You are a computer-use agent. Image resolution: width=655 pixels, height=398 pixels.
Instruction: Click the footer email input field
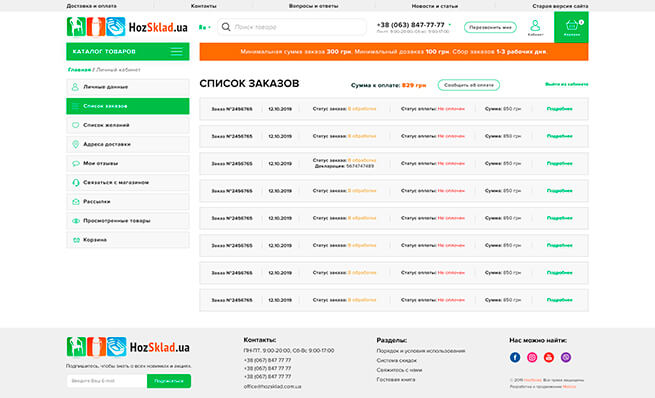107,381
